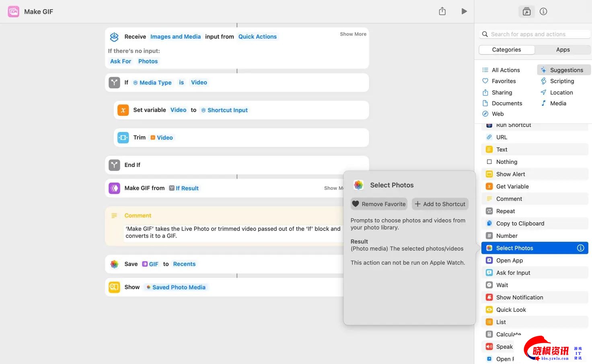592x364 pixels.
Task: Click the Make GIF action icon
Action: point(114,188)
